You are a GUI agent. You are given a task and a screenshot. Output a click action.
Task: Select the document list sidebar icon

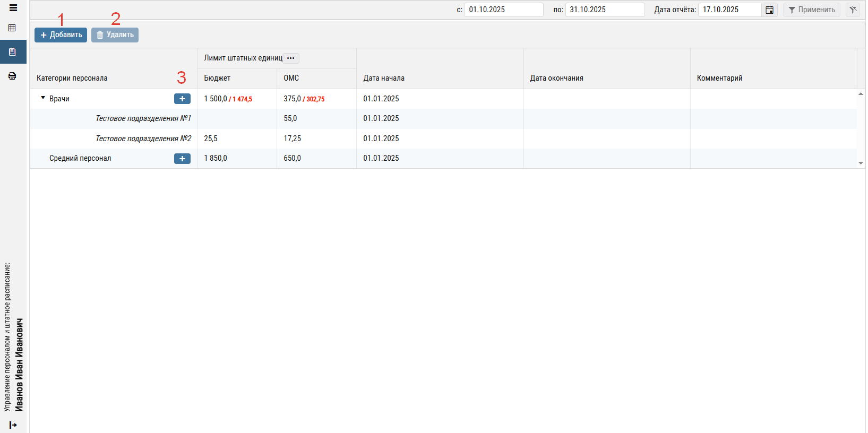[x=12, y=52]
